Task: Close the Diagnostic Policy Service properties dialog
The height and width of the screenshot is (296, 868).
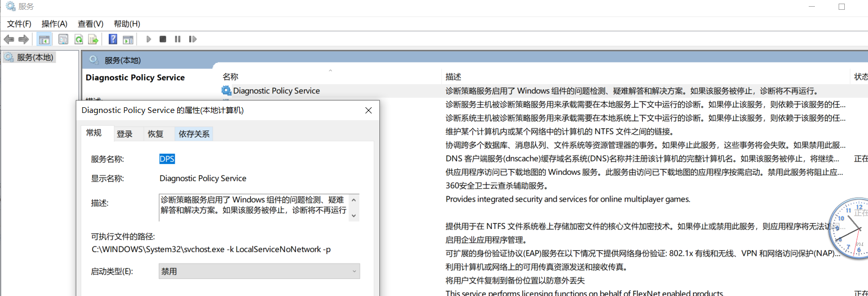Action: tap(369, 110)
